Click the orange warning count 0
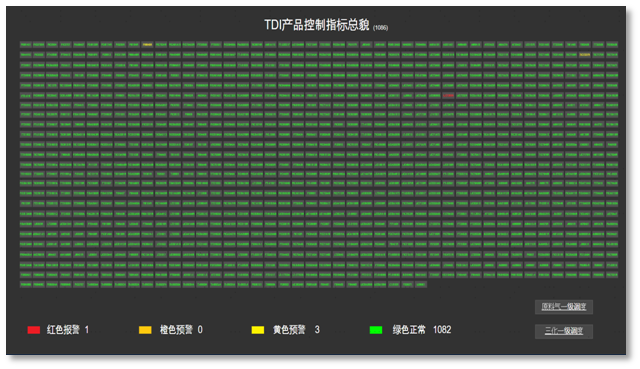Screen dimensions: 640x369 [x=200, y=330]
